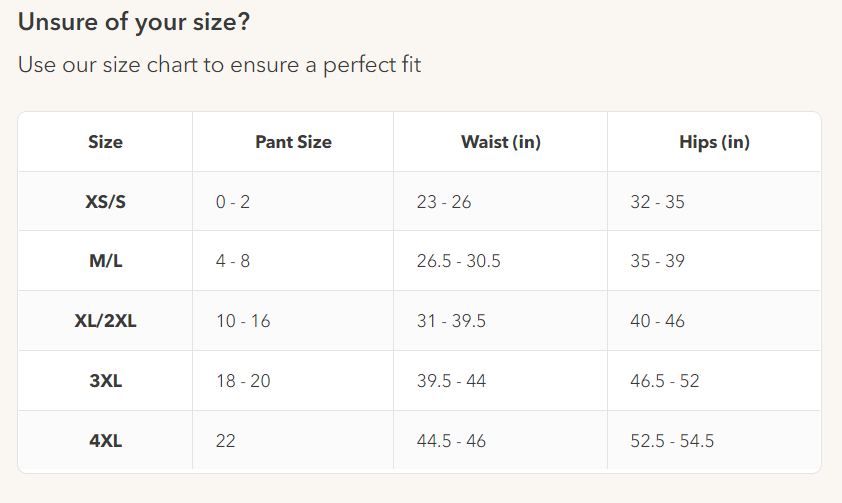The height and width of the screenshot is (503, 842).
Task: Select the XS/S size row label
Action: (105, 202)
